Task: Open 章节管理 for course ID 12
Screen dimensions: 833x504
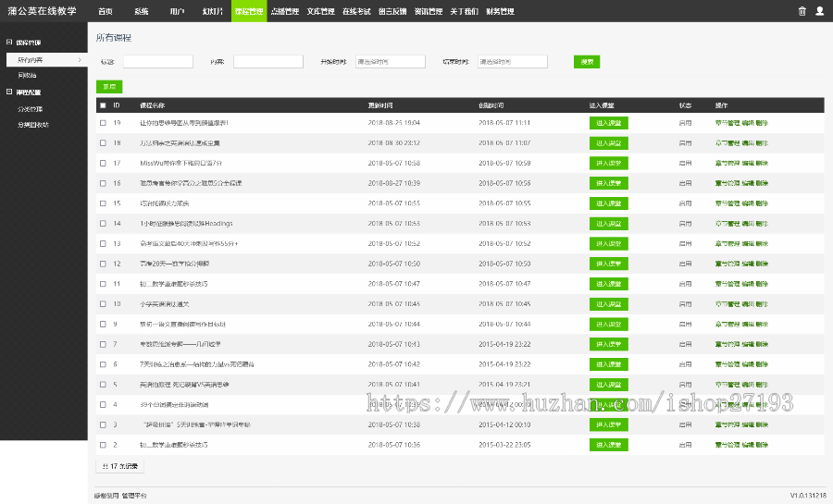Action: [x=727, y=264]
